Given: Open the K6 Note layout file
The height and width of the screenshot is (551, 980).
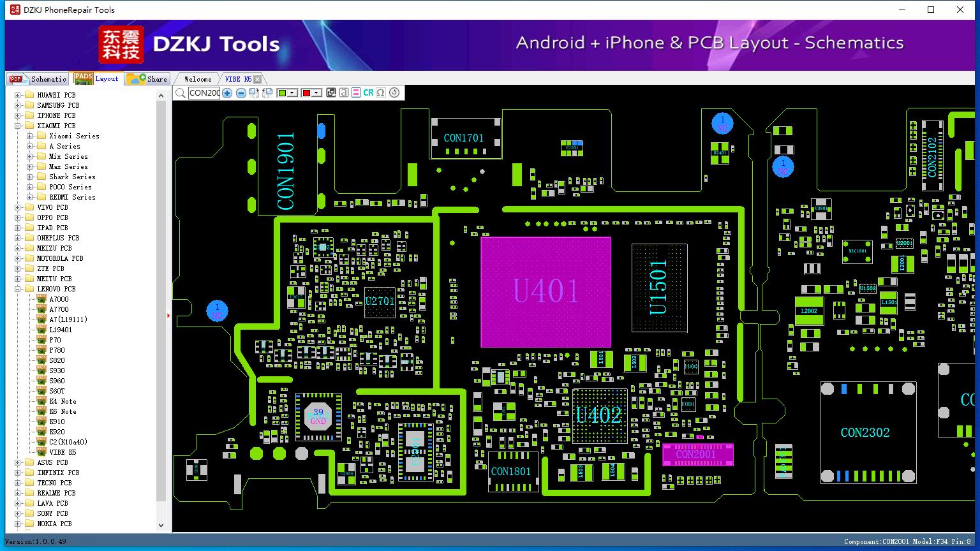Looking at the screenshot, I should [x=63, y=411].
